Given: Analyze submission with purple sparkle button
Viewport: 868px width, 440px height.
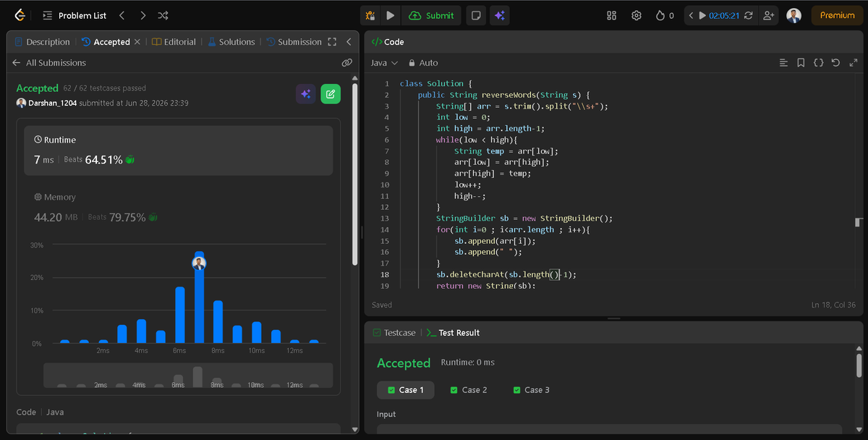Looking at the screenshot, I should tap(305, 94).
